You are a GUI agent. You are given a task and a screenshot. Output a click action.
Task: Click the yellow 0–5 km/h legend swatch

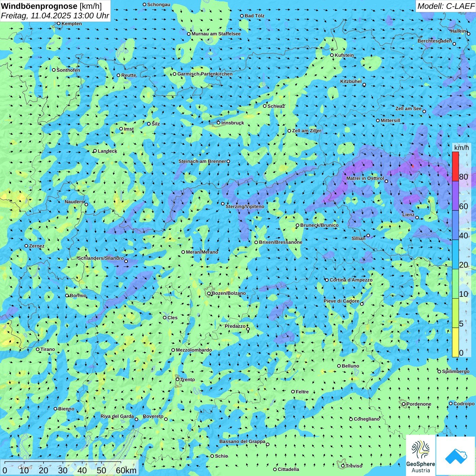pyautogui.click(x=455, y=342)
